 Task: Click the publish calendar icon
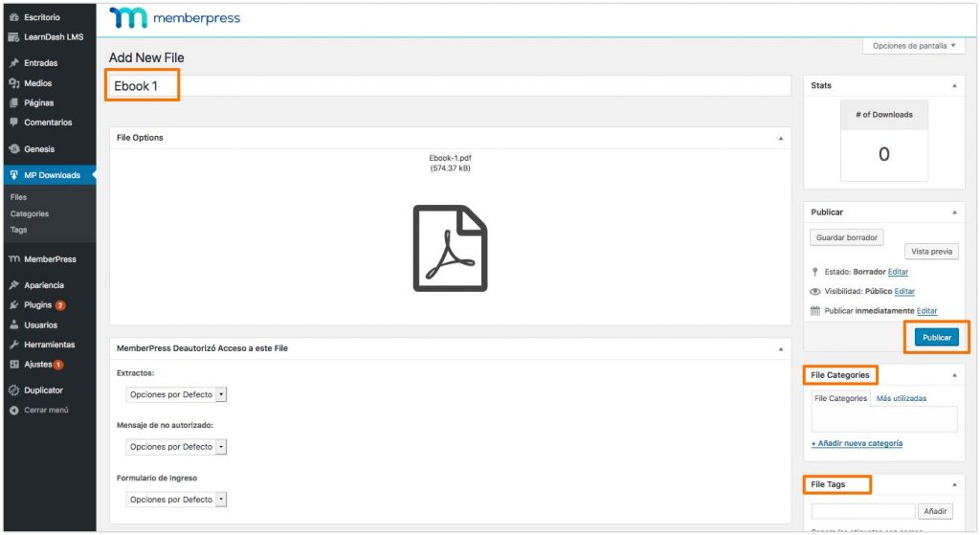click(x=815, y=311)
